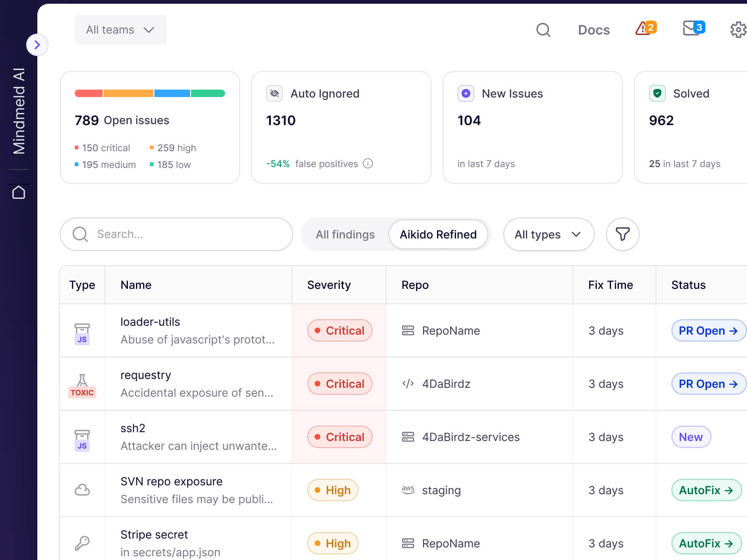
Task: Click the 789 Open issues heading
Action: [x=122, y=120]
